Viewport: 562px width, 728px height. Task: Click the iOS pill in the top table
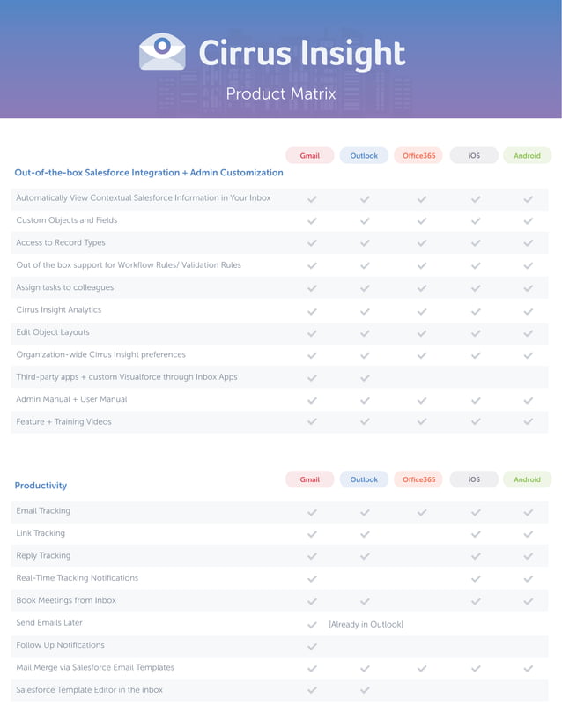tap(474, 156)
